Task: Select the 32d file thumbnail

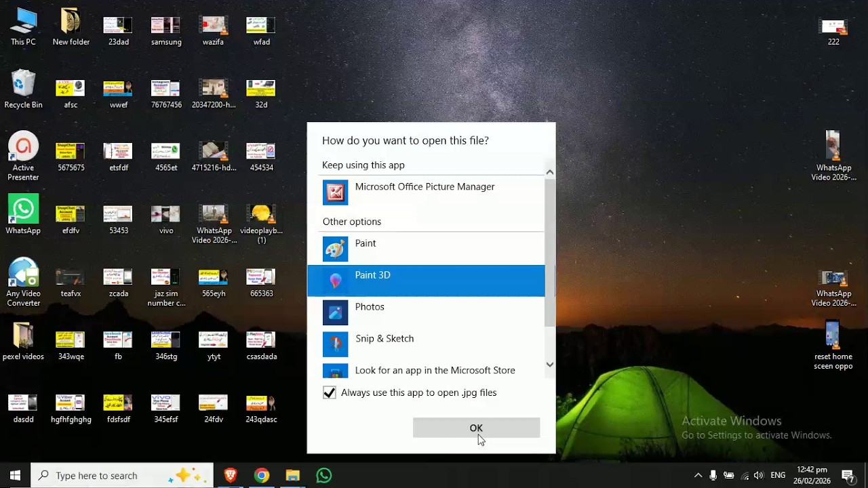Action: click(261, 94)
